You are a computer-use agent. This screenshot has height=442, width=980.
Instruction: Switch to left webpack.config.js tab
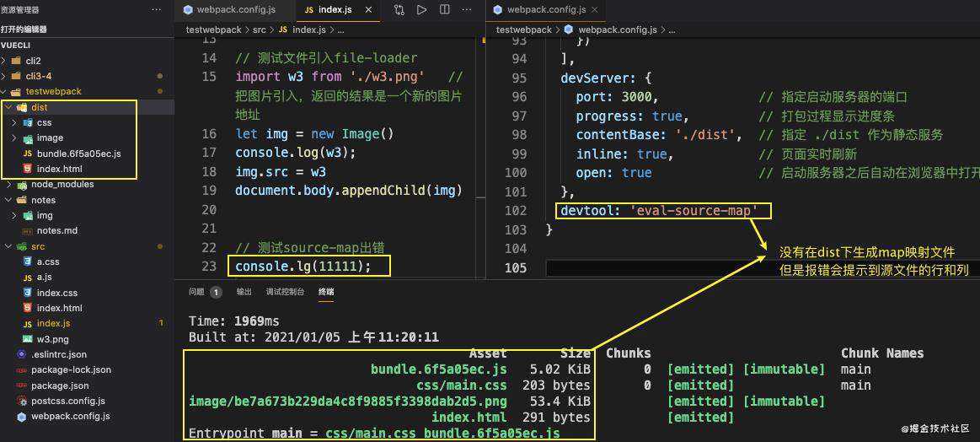click(x=234, y=10)
